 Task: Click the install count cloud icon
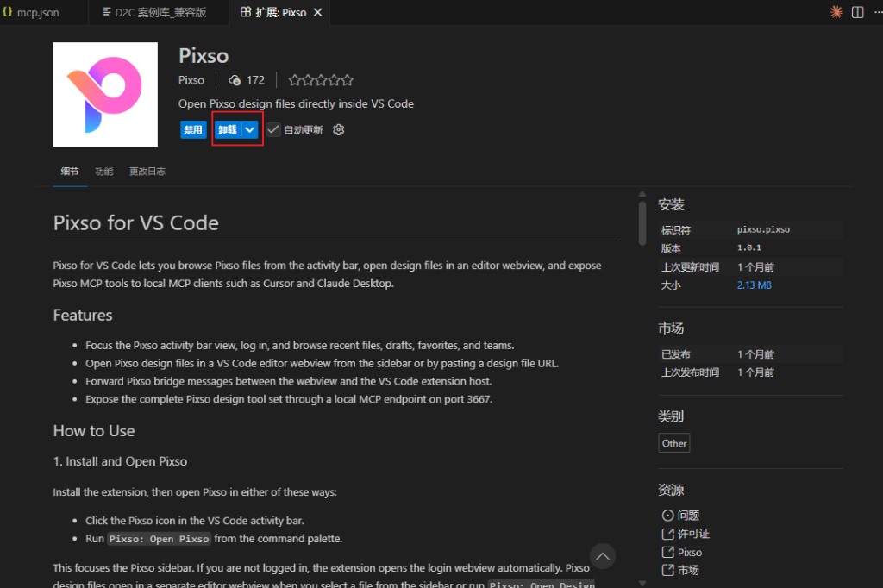click(235, 80)
